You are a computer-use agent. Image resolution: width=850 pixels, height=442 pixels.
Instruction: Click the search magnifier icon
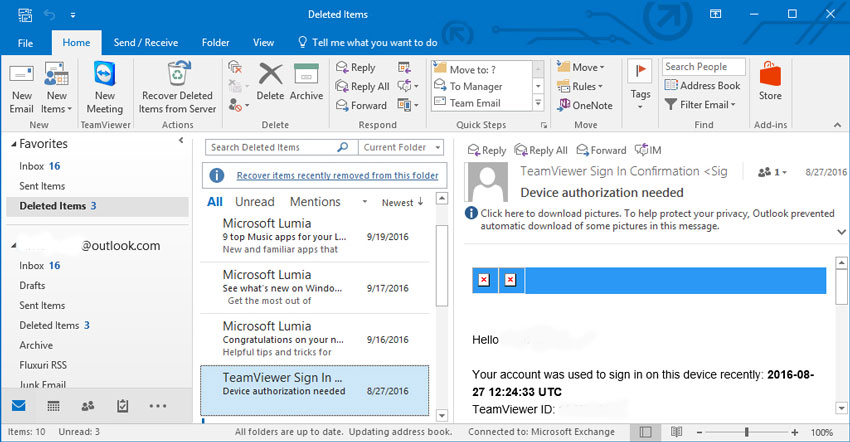pos(343,147)
